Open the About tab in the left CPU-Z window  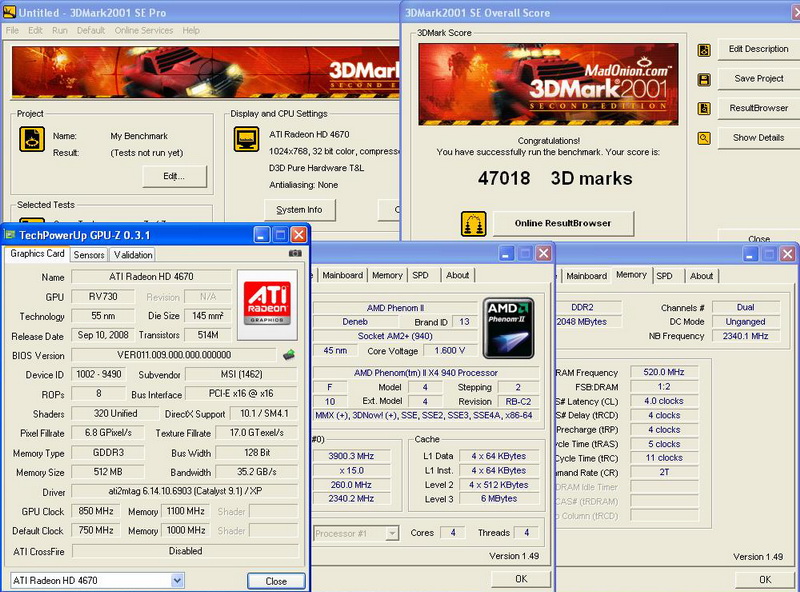pyautogui.click(x=457, y=275)
